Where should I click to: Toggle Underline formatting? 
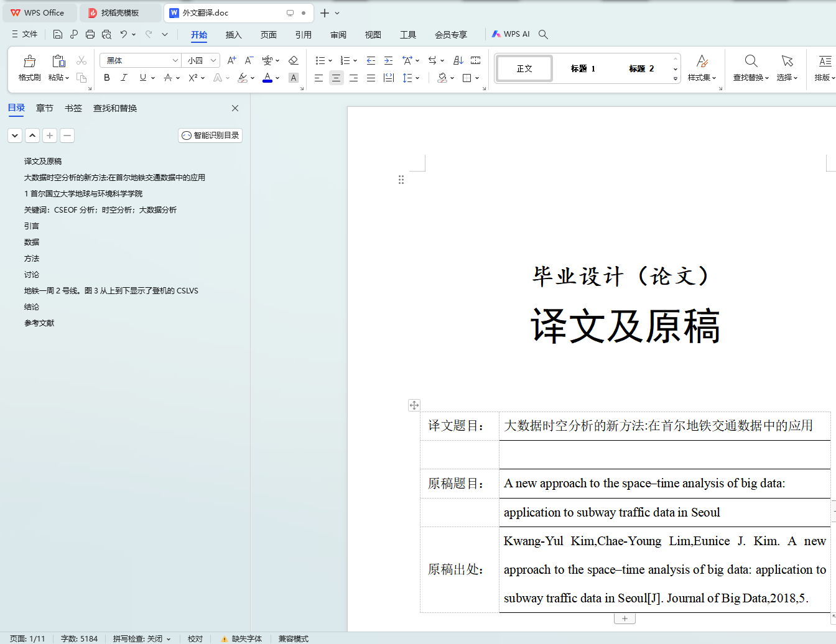[x=143, y=78]
